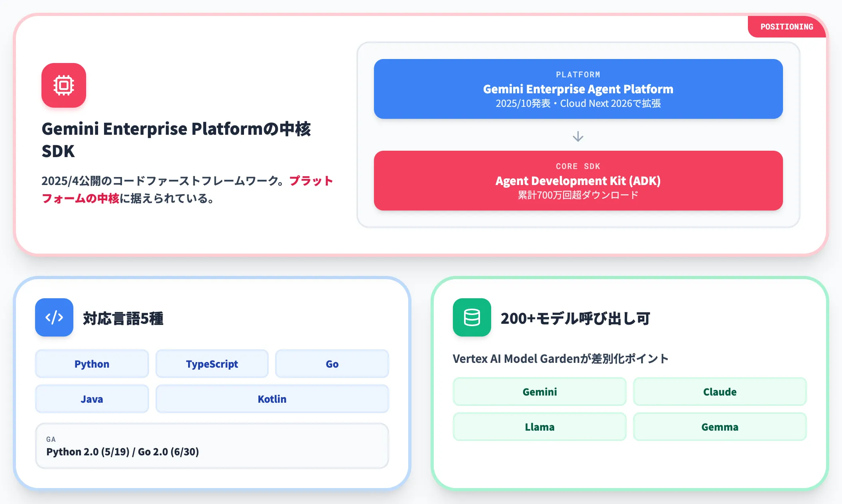Click the text '累計700万回超ダウンロード'

(578, 195)
